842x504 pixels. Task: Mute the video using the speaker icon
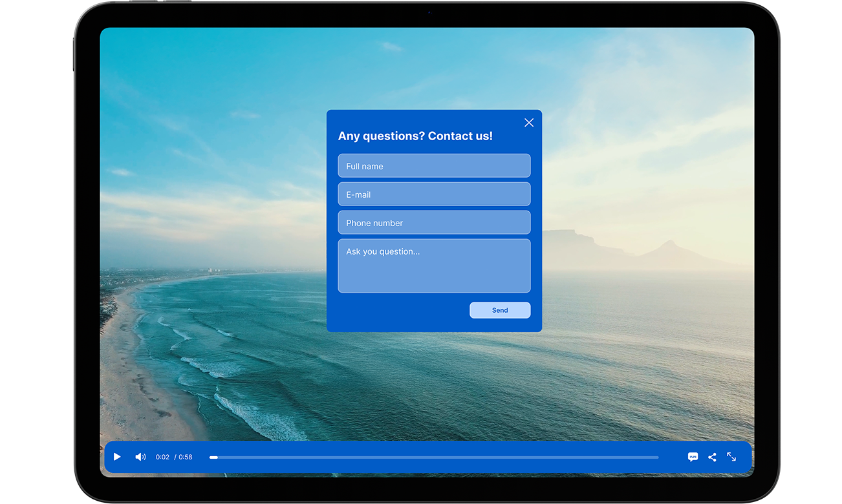[140, 457]
